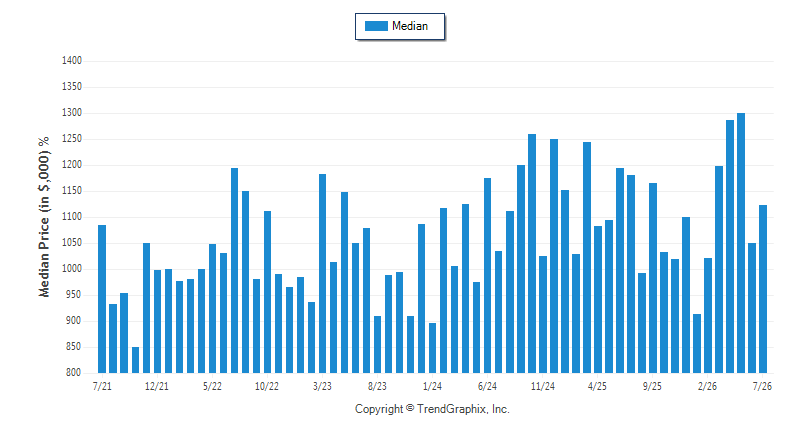The height and width of the screenshot is (434, 800).
Task: Click the last bar above 7/26
Action: [x=763, y=289]
